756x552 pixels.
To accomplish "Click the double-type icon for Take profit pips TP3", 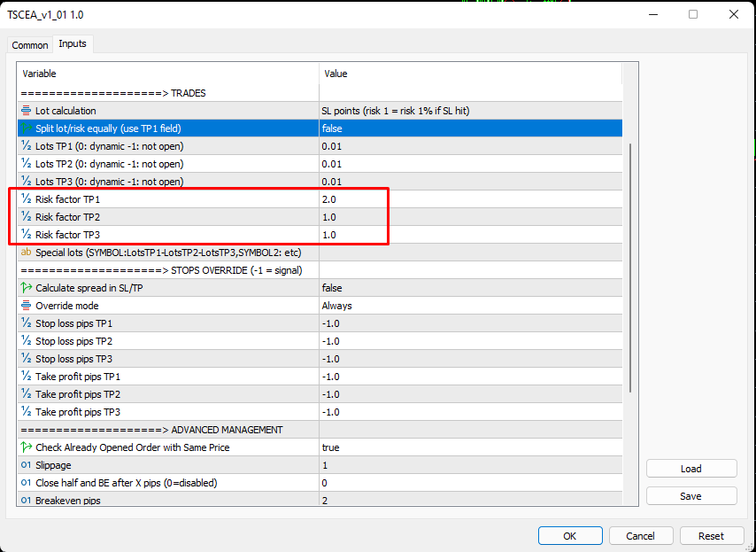I will (26, 412).
